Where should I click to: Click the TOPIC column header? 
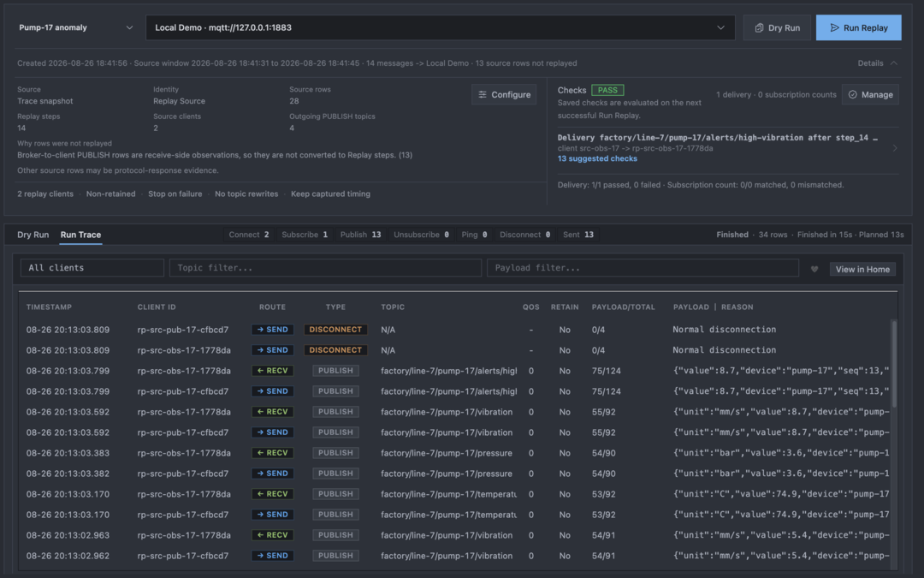coord(393,307)
